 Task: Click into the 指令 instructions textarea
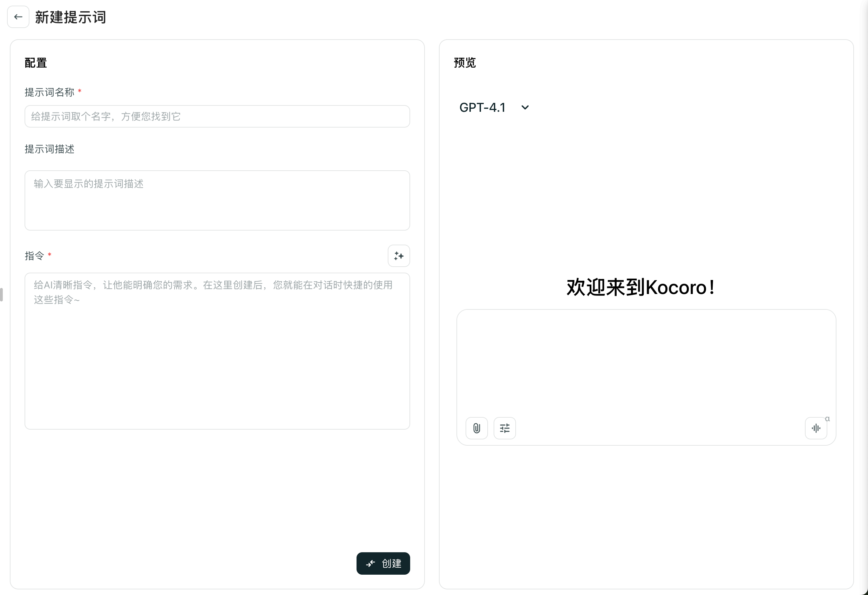(x=217, y=351)
